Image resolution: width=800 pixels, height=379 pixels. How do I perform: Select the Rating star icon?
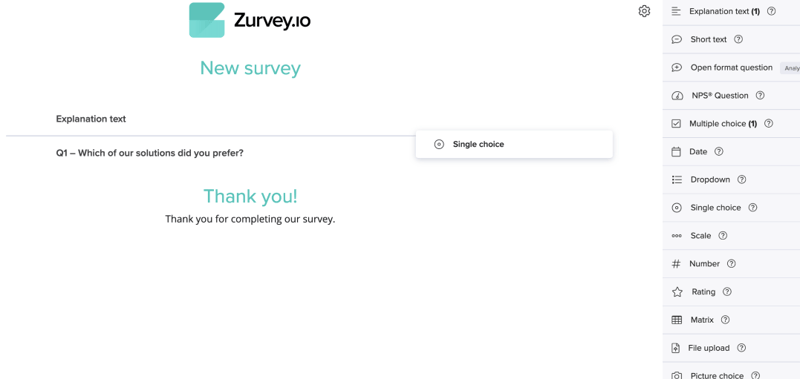click(677, 292)
